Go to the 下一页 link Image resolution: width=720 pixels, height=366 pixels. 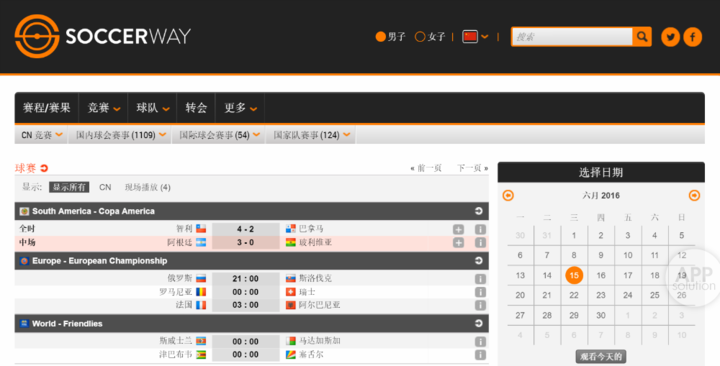[472, 168]
